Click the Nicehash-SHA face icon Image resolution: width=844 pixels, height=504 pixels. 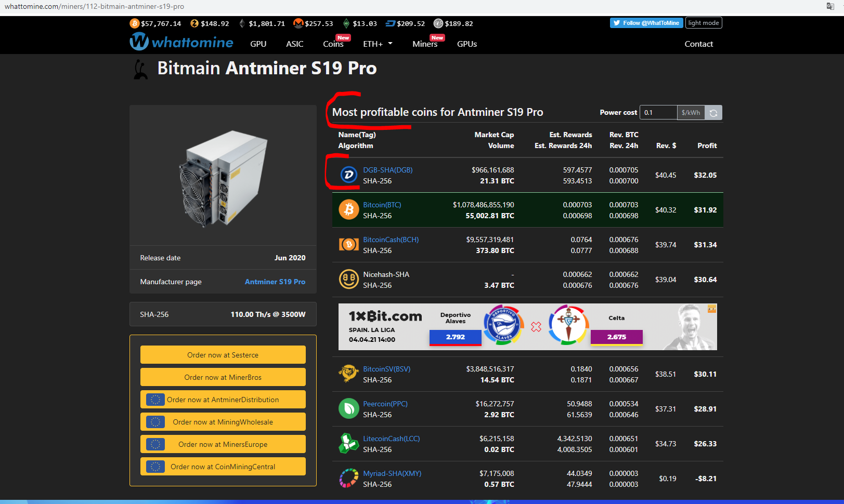coord(349,280)
